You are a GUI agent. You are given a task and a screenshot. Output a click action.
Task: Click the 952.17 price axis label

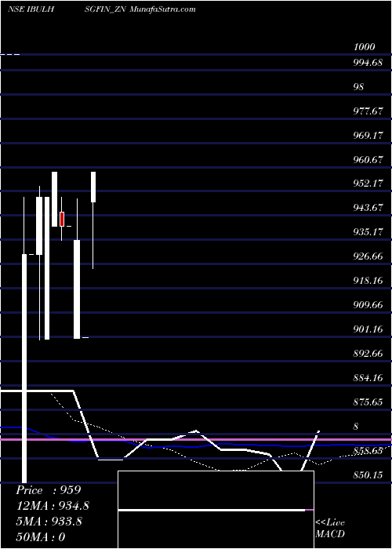click(x=368, y=184)
